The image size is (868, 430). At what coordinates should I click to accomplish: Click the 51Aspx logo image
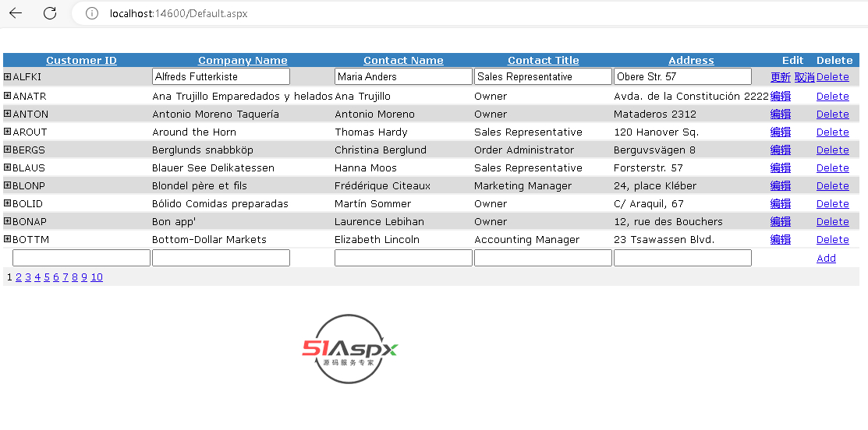click(x=350, y=349)
